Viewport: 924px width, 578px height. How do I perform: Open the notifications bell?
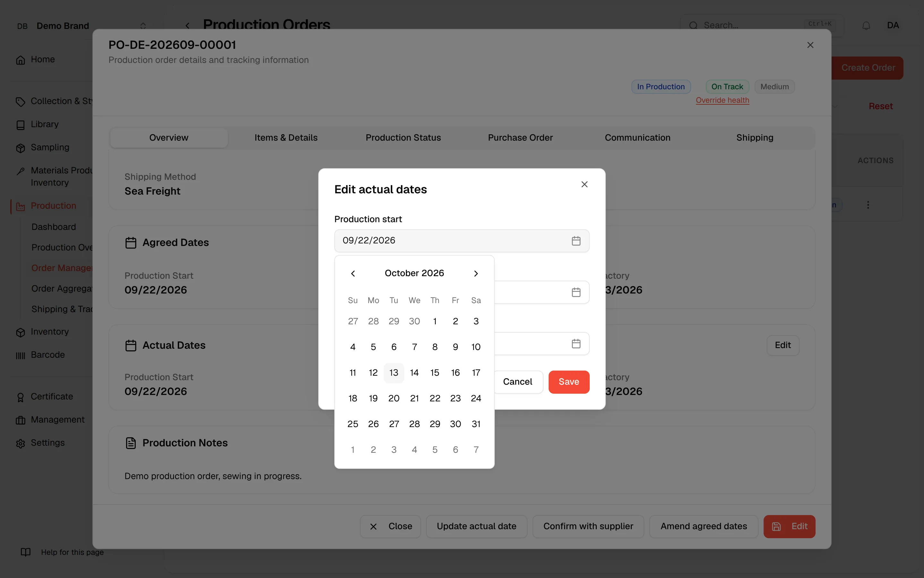(866, 26)
